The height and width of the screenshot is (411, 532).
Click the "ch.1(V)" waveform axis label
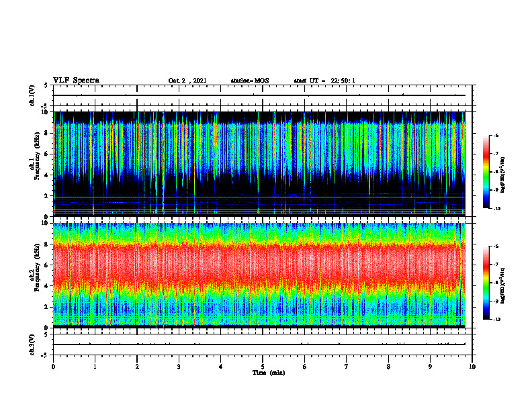[x=32, y=95]
